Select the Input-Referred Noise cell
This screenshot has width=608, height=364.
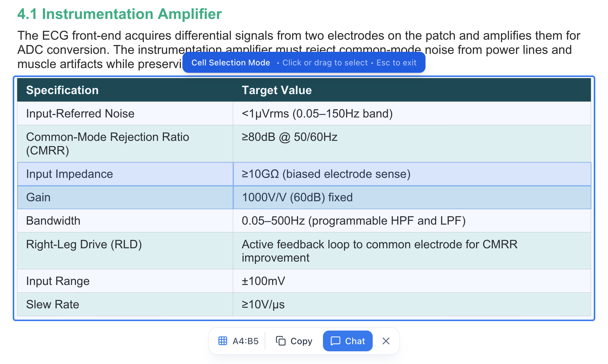pyautogui.click(x=89, y=113)
